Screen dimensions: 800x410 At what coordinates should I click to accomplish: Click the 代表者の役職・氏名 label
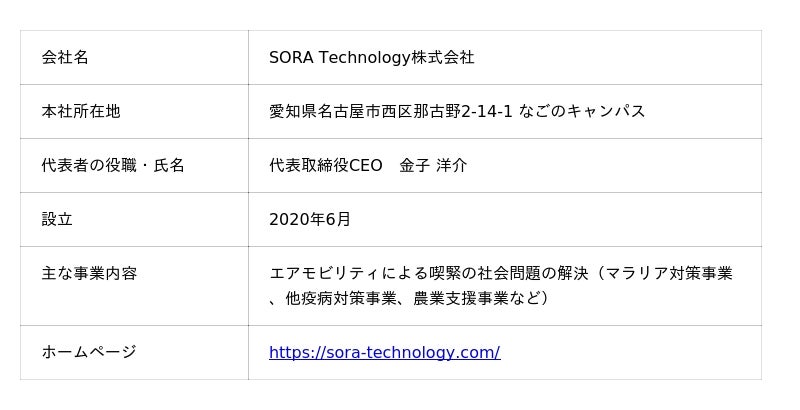[x=113, y=165]
